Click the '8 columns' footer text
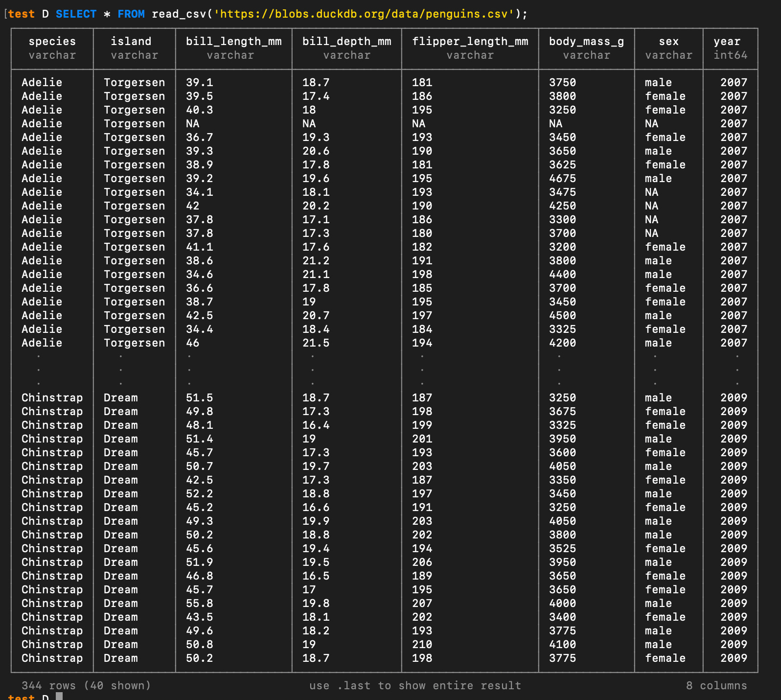Screen dimensions: 781x700 (716, 685)
